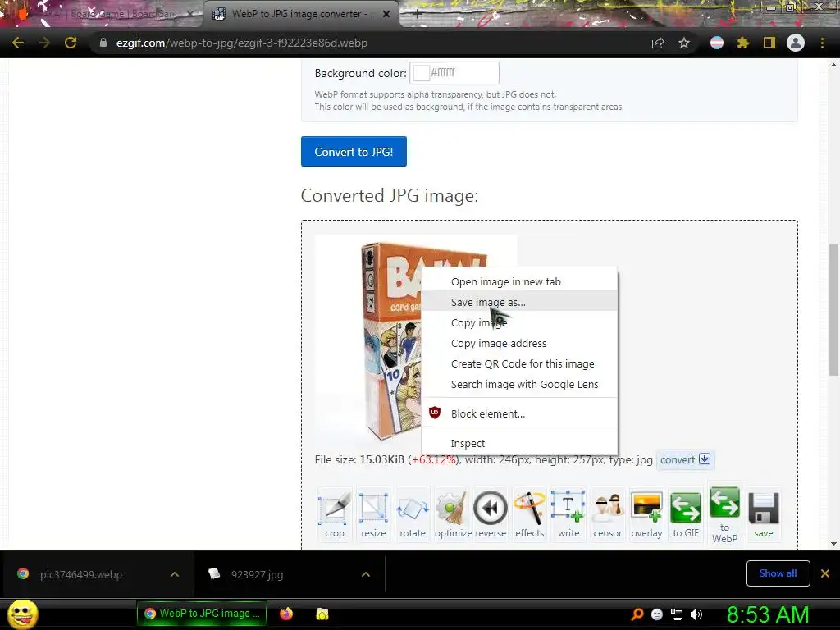Reload the current page
840x630 pixels.
[x=71, y=43]
